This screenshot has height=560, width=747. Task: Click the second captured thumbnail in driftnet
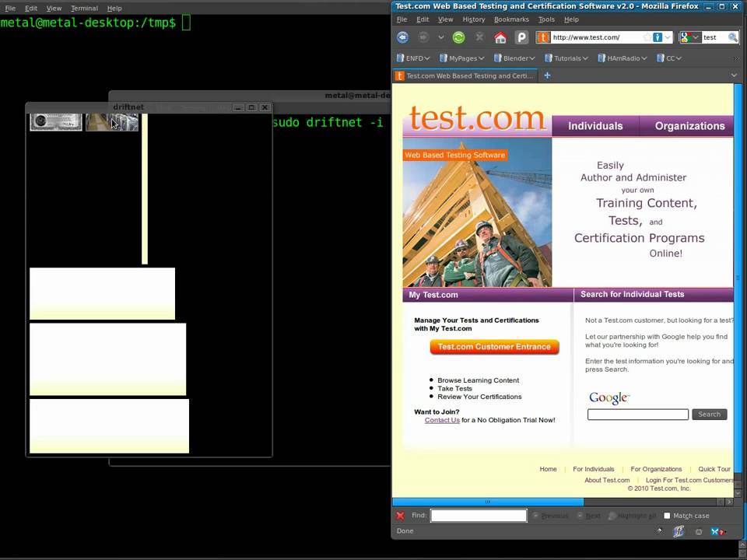pos(112,122)
